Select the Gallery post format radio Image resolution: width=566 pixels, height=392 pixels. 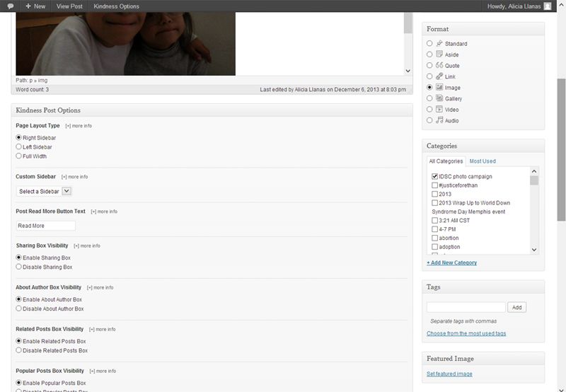tap(429, 98)
